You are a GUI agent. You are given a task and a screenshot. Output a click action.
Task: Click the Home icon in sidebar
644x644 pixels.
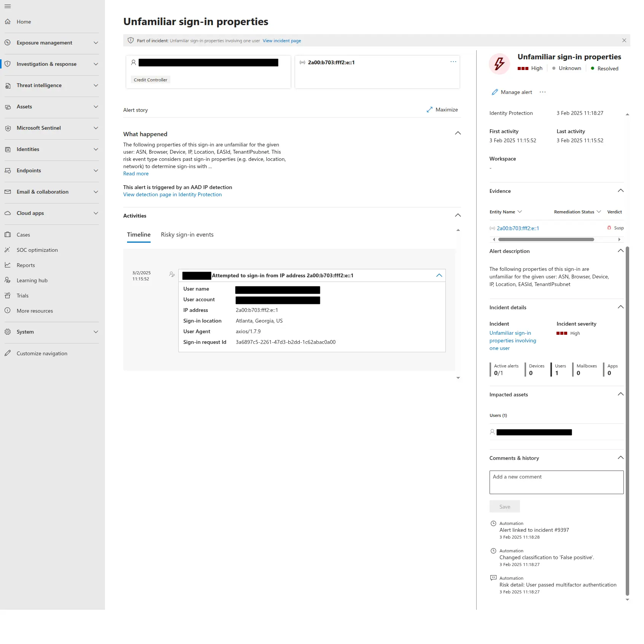click(8, 22)
